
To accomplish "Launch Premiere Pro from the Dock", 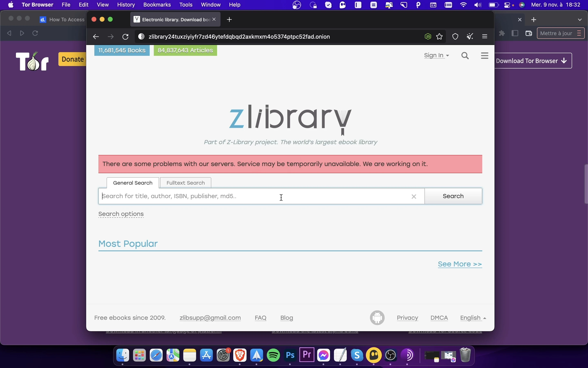I will pos(307,355).
